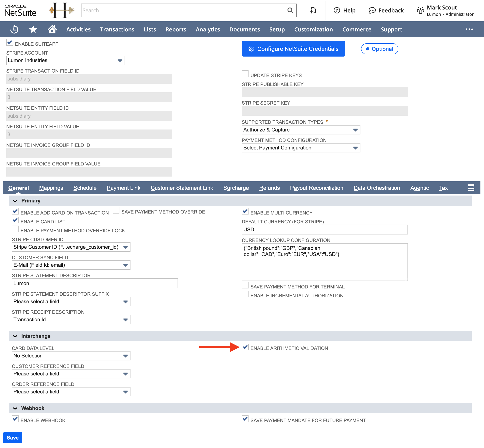Screen dimensions: 484x448
Task: Open the Documents menu
Action: click(x=244, y=29)
